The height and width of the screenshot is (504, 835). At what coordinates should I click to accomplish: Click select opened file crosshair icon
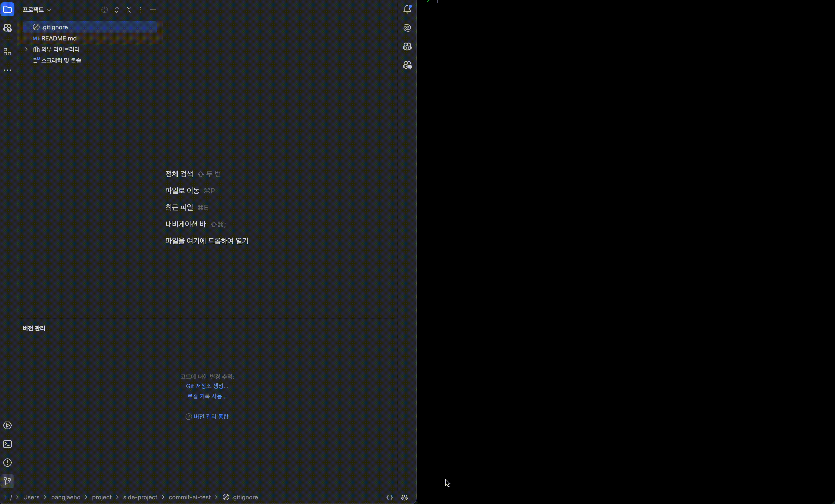tap(105, 10)
